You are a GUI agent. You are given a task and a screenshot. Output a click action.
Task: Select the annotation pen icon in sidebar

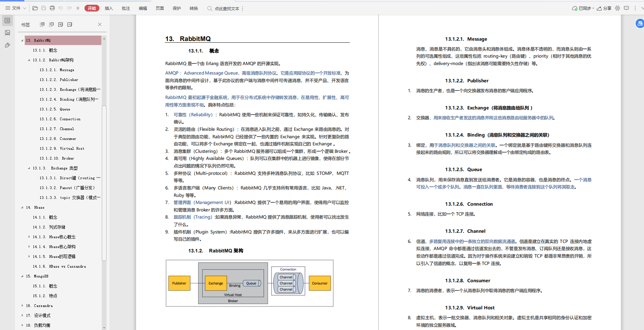tap(7, 45)
